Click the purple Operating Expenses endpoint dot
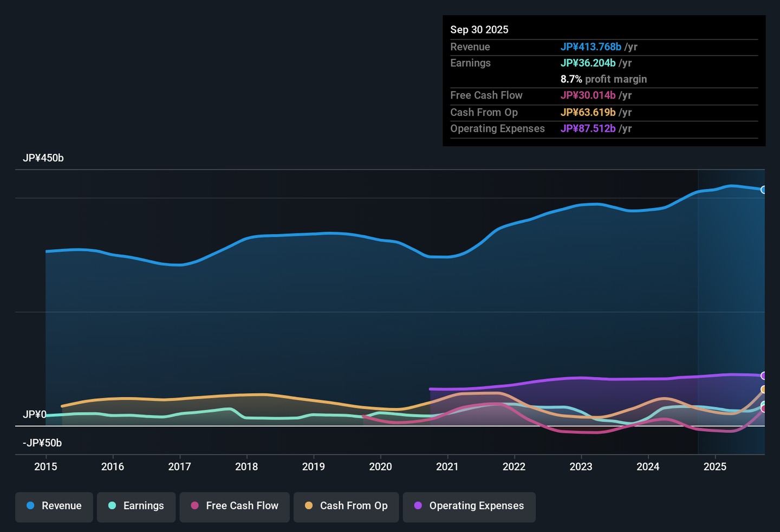Viewport: 780px width, 532px height. point(764,376)
